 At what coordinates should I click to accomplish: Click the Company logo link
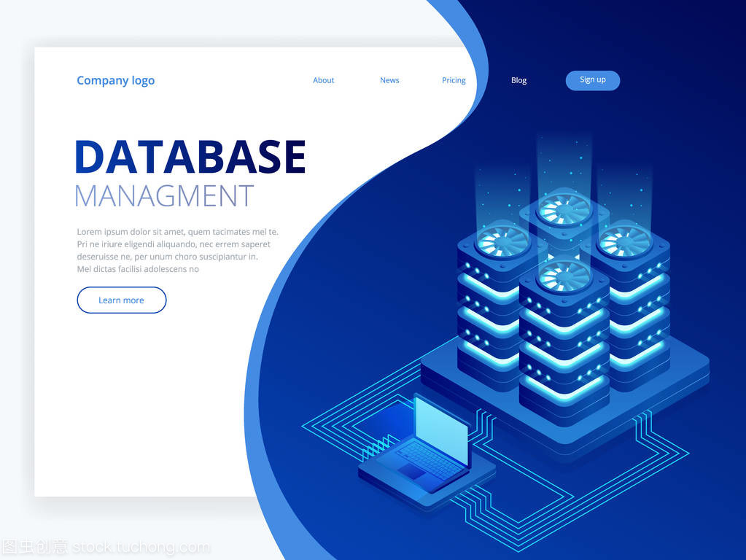click(x=115, y=80)
